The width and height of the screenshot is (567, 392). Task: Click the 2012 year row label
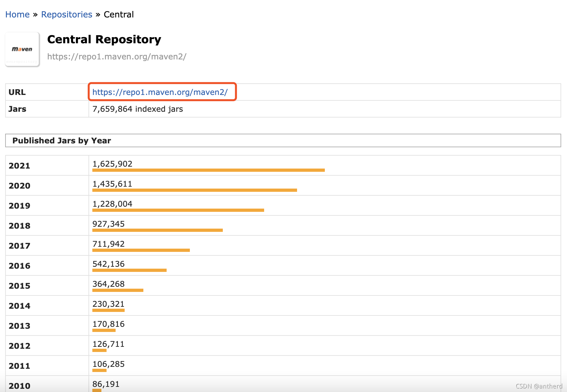coord(19,346)
